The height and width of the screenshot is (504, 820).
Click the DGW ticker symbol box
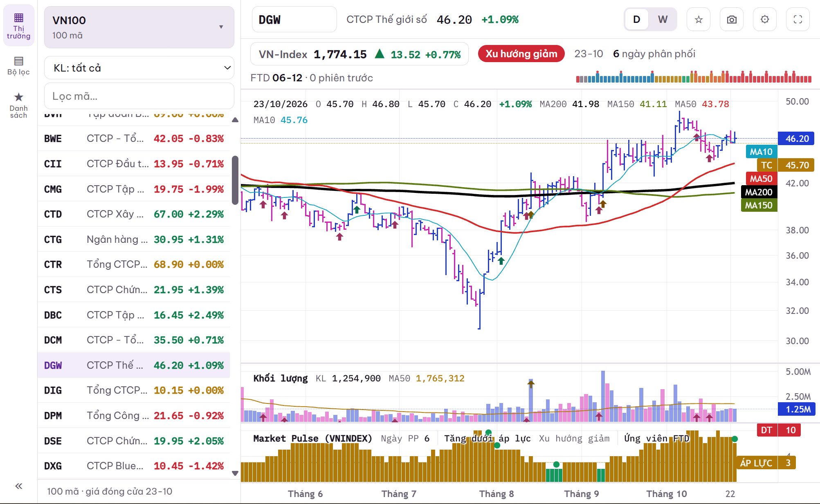[x=294, y=19]
